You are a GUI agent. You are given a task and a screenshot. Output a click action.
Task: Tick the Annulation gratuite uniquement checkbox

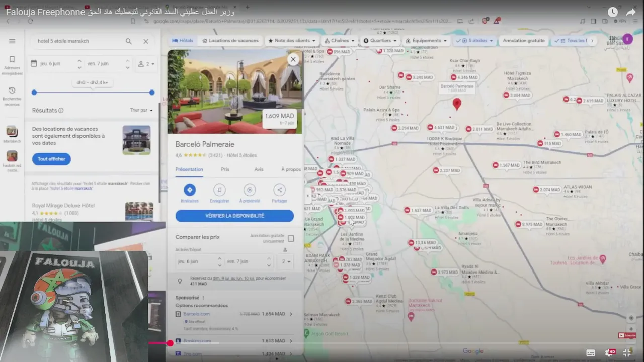(291, 238)
